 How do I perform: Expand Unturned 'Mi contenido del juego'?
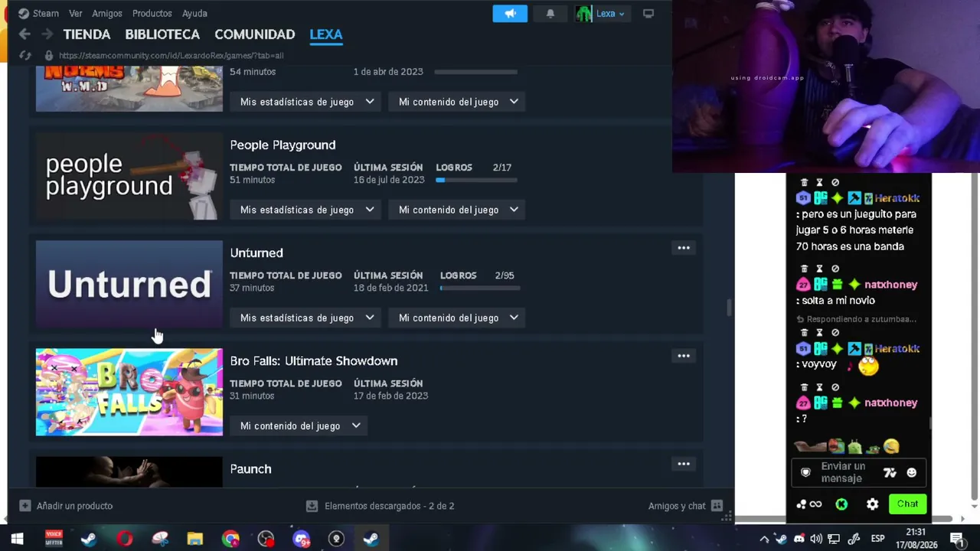pos(458,318)
